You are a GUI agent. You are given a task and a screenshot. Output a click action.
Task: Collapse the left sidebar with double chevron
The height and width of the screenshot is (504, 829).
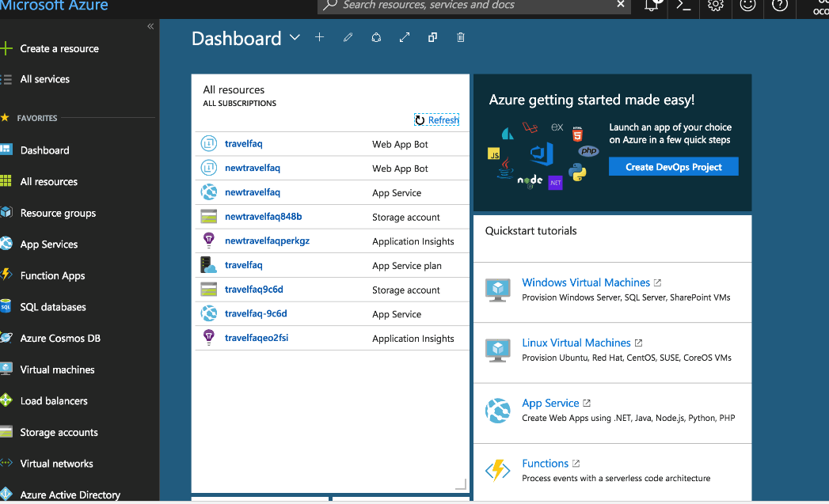pyautogui.click(x=150, y=27)
